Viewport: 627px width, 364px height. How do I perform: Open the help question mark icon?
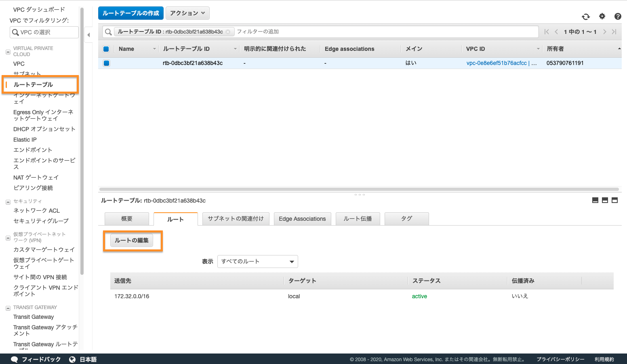(x=618, y=17)
